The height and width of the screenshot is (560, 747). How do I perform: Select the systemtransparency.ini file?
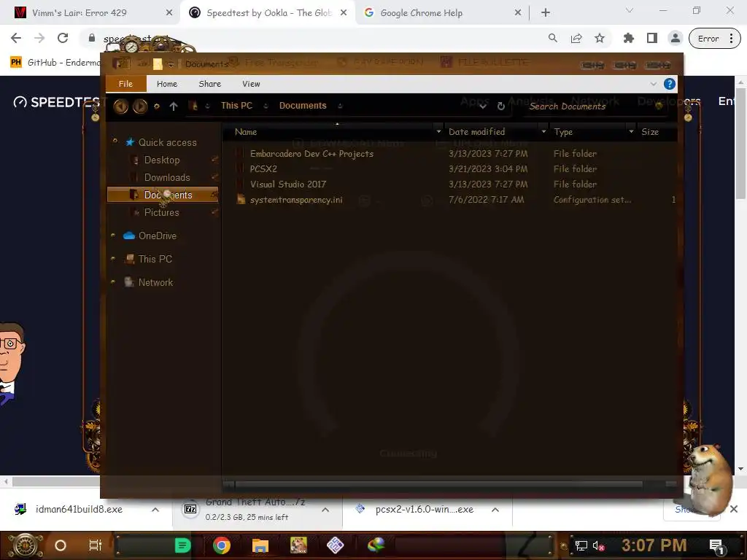(x=296, y=200)
